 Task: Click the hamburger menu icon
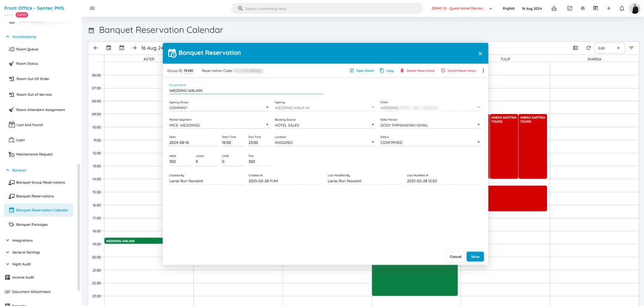(92, 8)
